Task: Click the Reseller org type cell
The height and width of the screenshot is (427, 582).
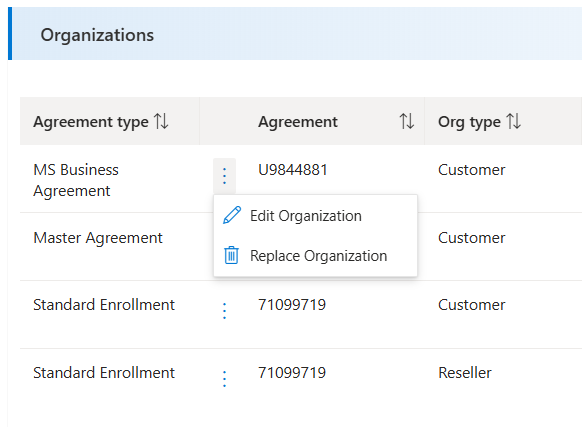Action: coord(465,373)
